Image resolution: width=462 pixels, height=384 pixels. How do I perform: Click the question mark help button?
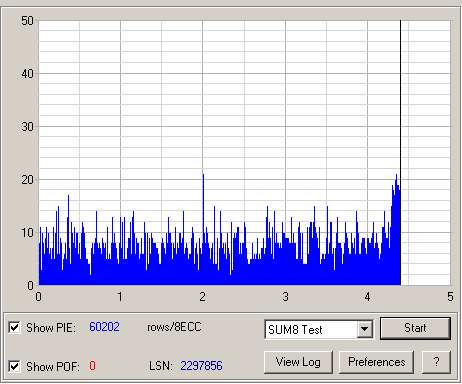coord(436,362)
